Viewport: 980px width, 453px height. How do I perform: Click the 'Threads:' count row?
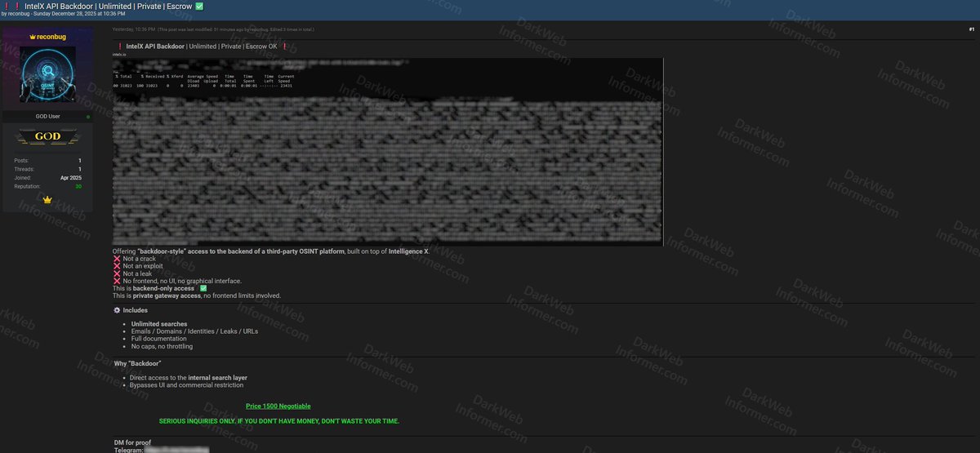point(47,169)
